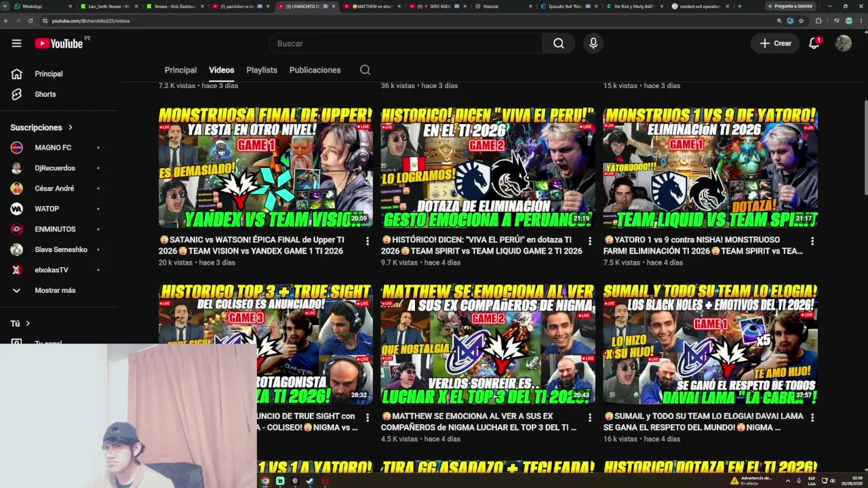The image size is (868, 488).
Task: Open Shorts in the sidebar
Action: 45,94
